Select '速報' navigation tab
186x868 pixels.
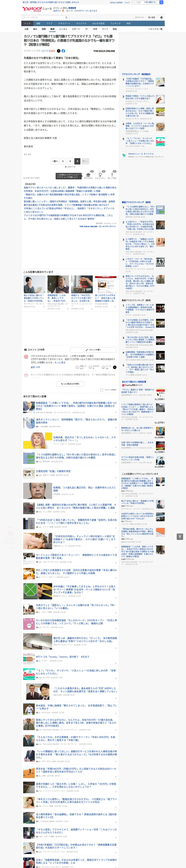tap(38, 24)
